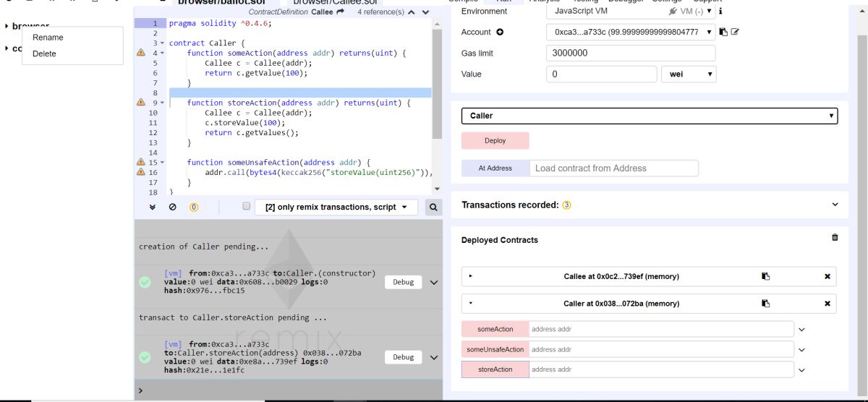This screenshot has height=402, width=868.
Task: Run the someAction function button
Action: (495, 329)
